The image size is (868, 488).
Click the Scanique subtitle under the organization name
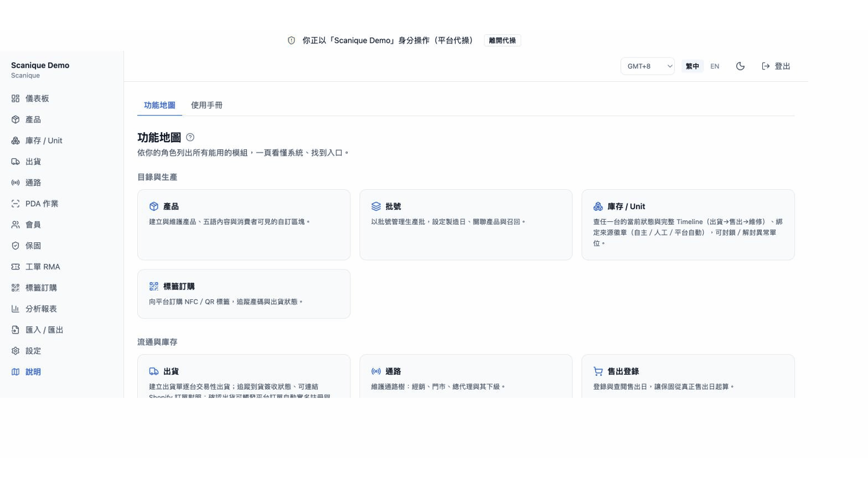tap(25, 75)
